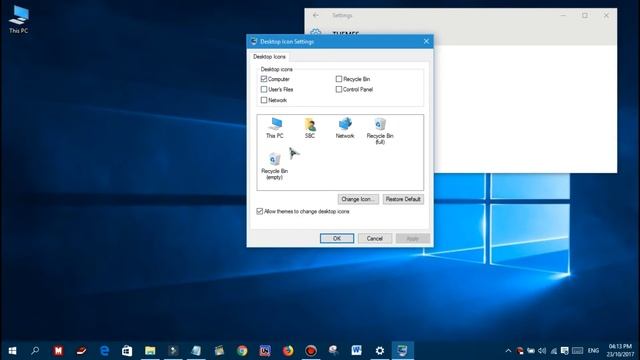
Task: Select the Network icon in preview list
Action: tap(345, 128)
